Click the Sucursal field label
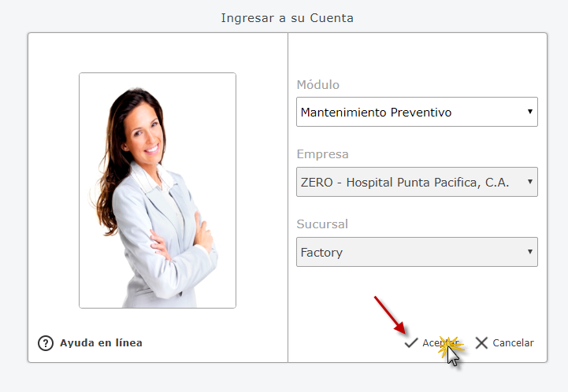Viewport: 568px width, 392px height. tap(322, 224)
